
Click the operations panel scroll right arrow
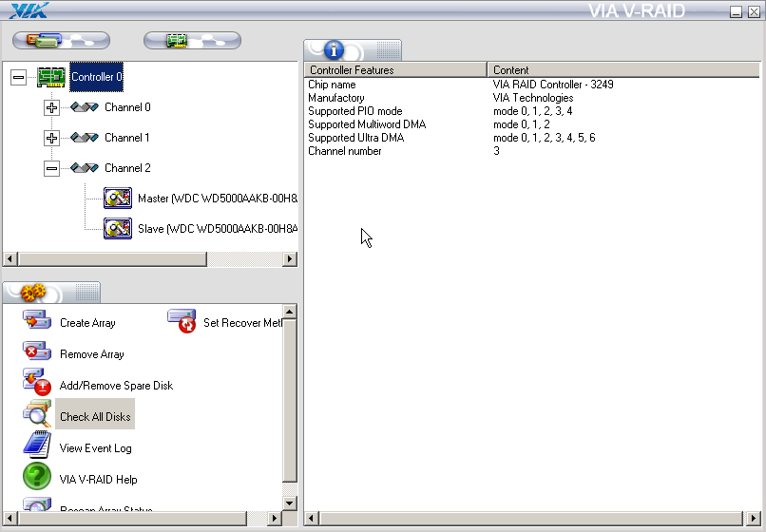point(275,519)
